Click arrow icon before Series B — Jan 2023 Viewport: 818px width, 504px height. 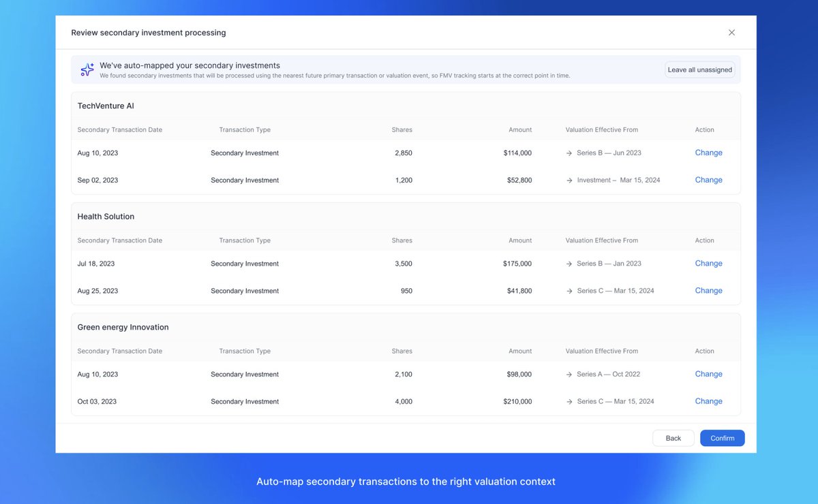pos(569,264)
